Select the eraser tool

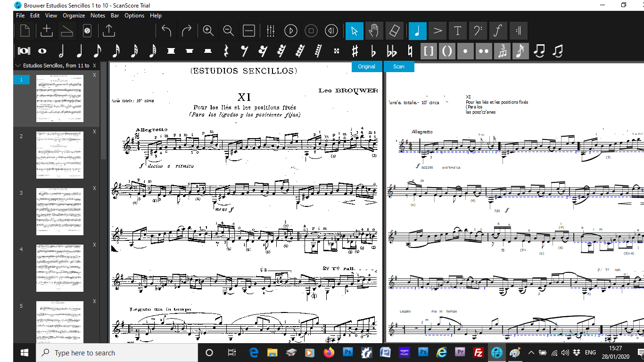(394, 31)
